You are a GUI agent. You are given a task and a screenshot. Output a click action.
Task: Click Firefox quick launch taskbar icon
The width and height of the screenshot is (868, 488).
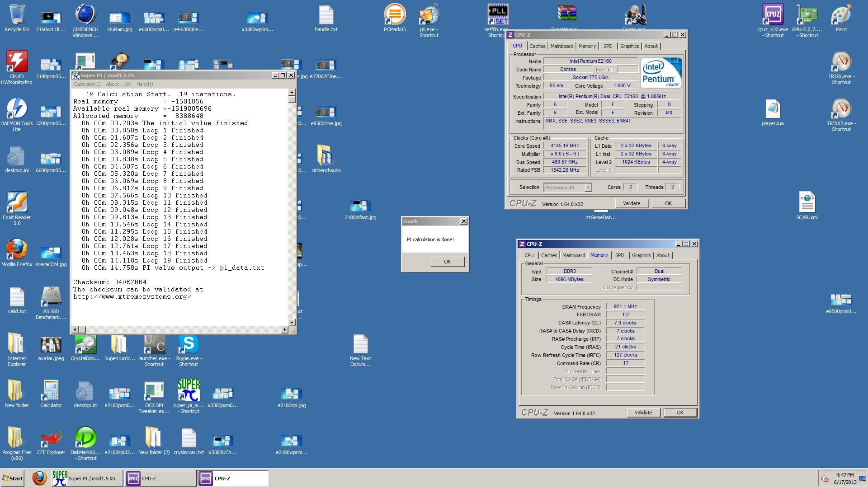pos(39,478)
